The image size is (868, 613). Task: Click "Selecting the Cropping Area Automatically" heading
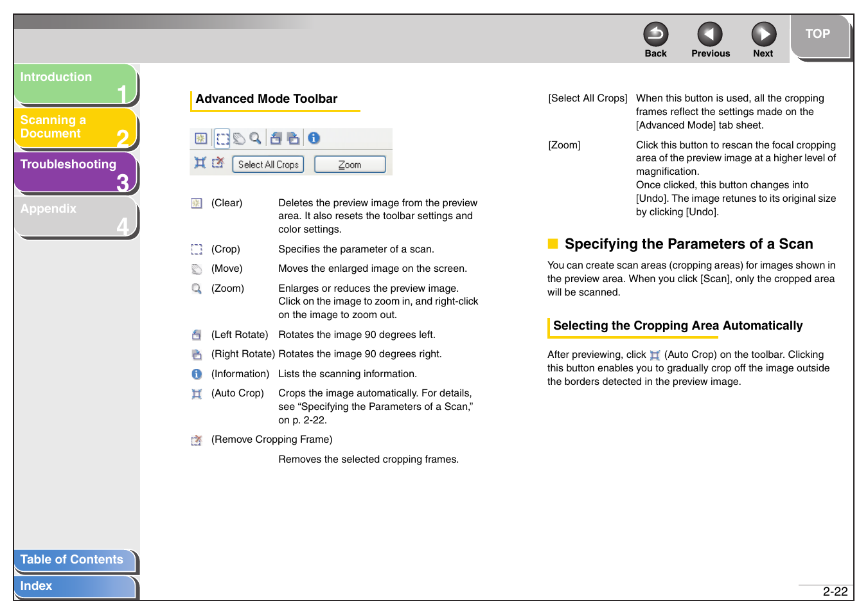click(678, 326)
